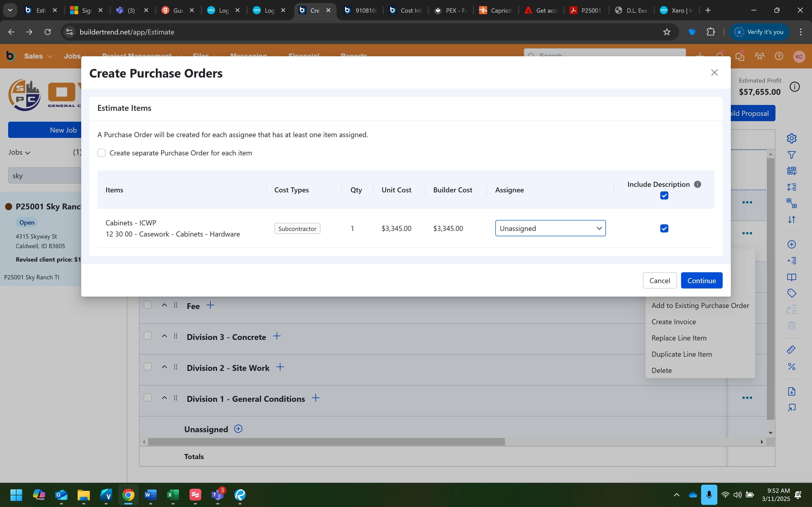Click the percent markup icon
This screenshot has width=812, height=507.
click(x=791, y=367)
